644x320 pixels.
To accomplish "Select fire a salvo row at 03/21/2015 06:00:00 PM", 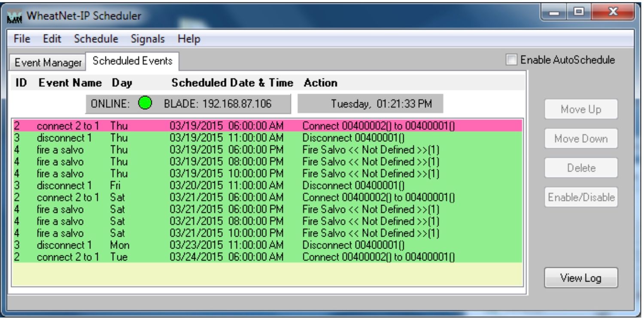I will pyautogui.click(x=267, y=210).
